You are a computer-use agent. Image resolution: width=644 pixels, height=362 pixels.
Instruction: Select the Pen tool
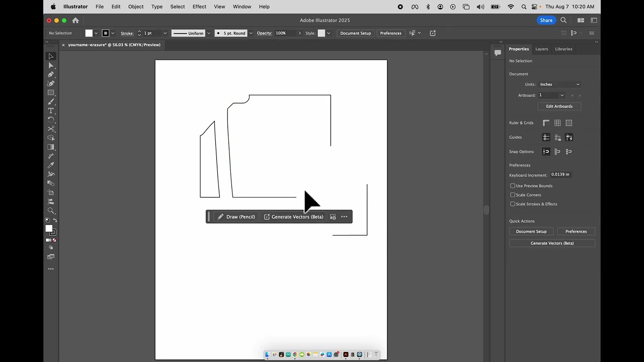click(x=51, y=74)
